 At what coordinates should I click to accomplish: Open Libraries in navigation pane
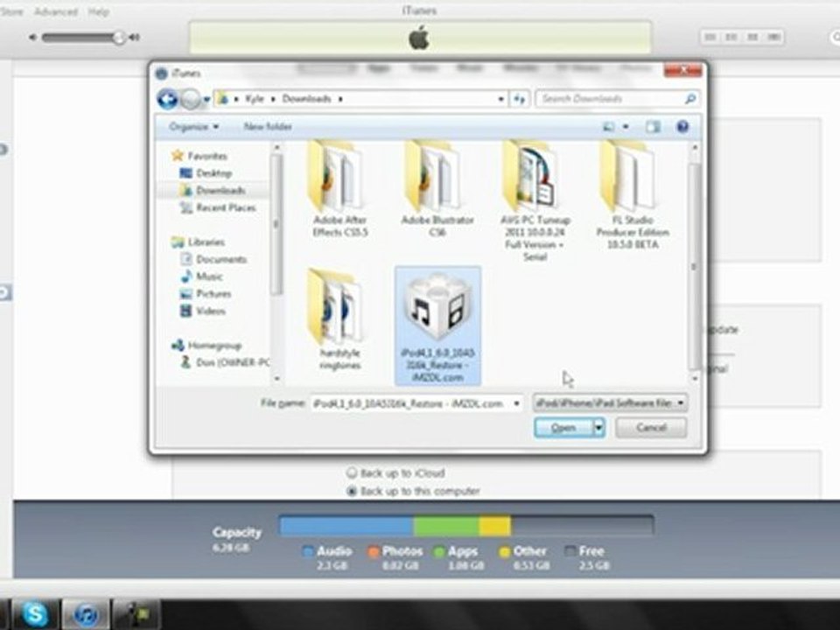[x=199, y=242]
